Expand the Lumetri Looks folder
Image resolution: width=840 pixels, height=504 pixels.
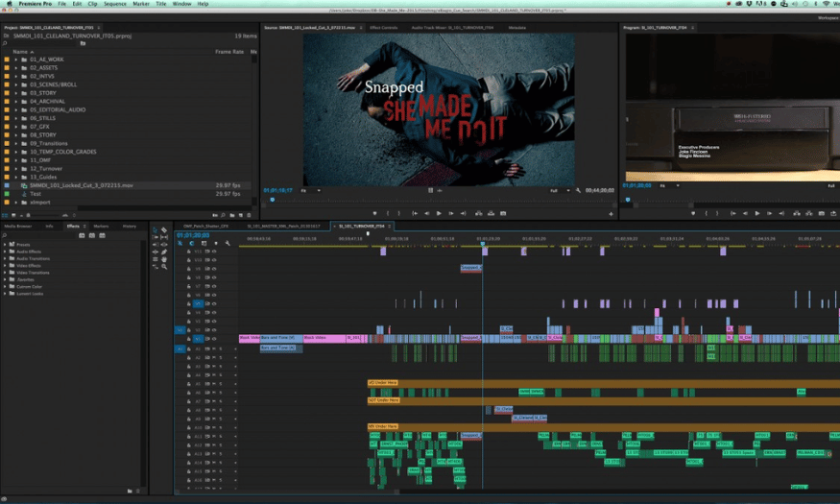[x=5, y=294]
